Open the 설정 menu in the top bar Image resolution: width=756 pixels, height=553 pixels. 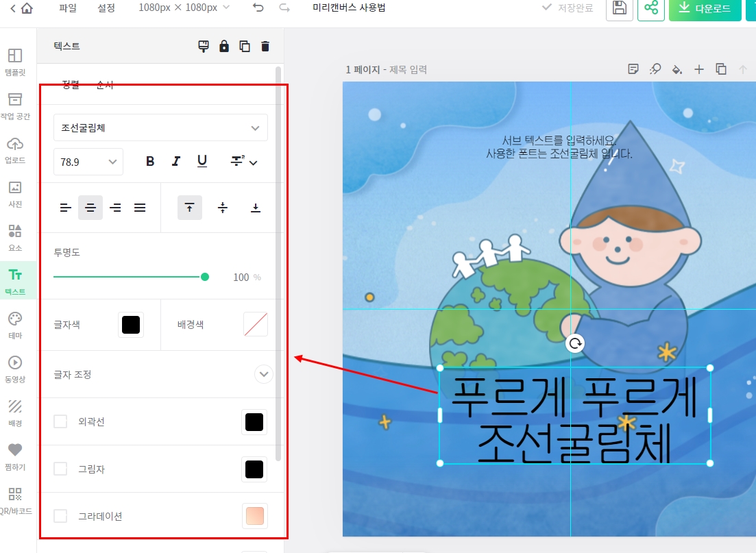point(106,9)
